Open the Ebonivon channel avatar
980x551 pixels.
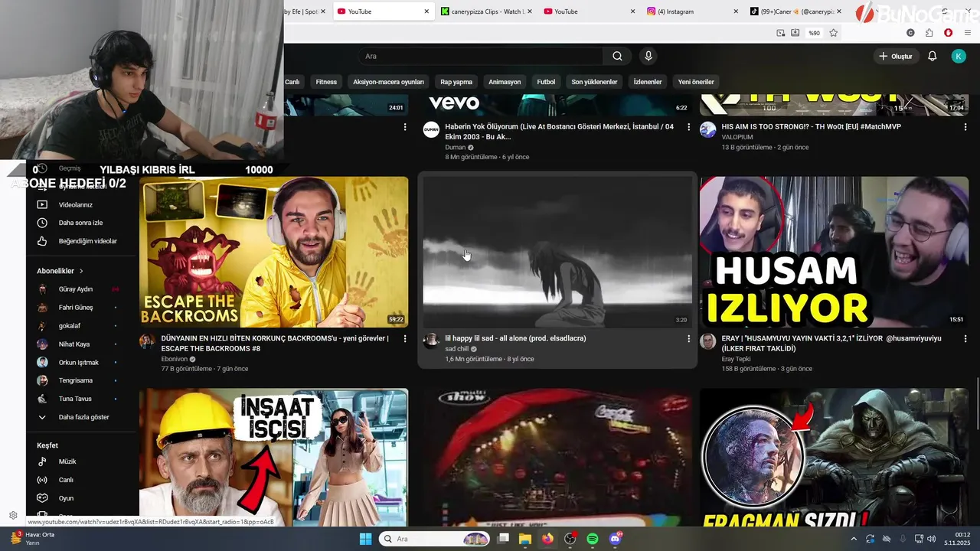(x=147, y=341)
